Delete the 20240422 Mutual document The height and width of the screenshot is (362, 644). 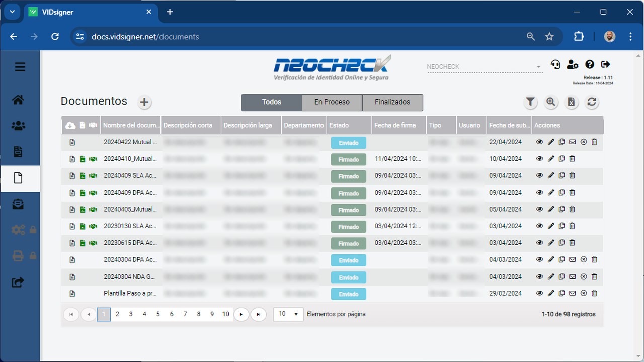pos(594,142)
